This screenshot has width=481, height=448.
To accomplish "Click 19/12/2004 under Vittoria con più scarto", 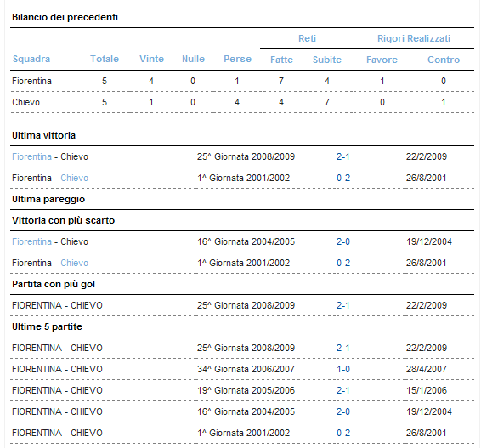I will coord(429,241).
